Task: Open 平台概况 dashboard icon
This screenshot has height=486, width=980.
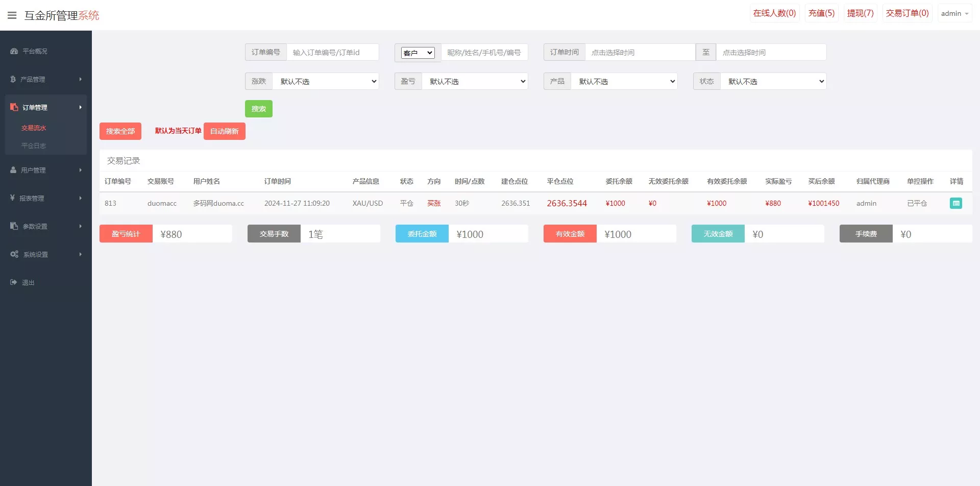Action: [x=13, y=51]
